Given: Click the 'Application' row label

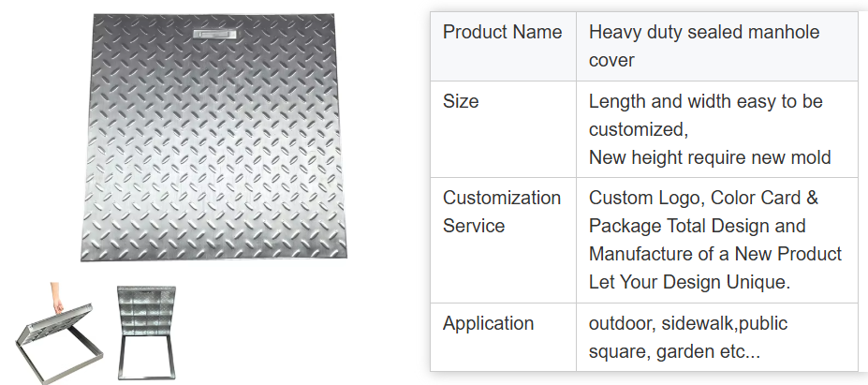Looking at the screenshot, I should pos(489,323).
